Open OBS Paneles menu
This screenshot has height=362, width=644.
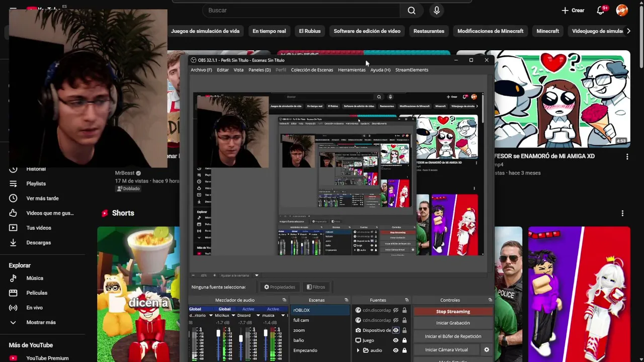tap(260, 70)
